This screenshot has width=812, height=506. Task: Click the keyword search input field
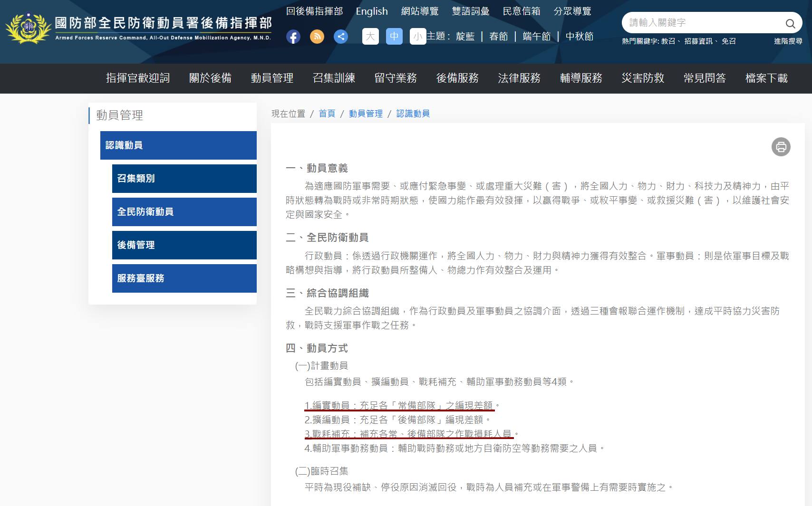(x=704, y=23)
